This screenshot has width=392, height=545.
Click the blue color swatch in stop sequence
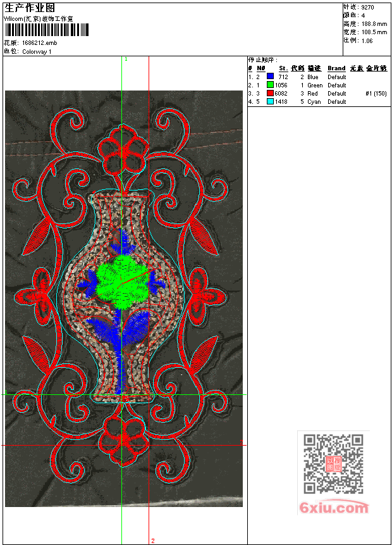tap(270, 77)
